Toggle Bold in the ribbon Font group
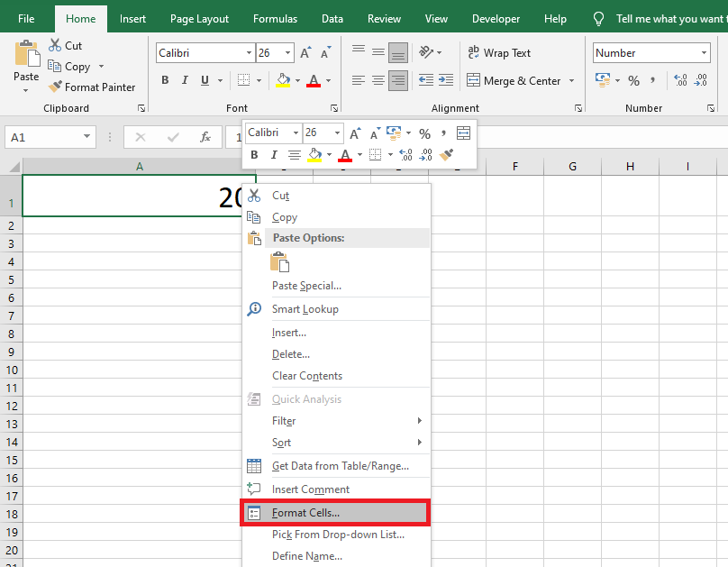This screenshot has height=567, width=728. (x=165, y=80)
